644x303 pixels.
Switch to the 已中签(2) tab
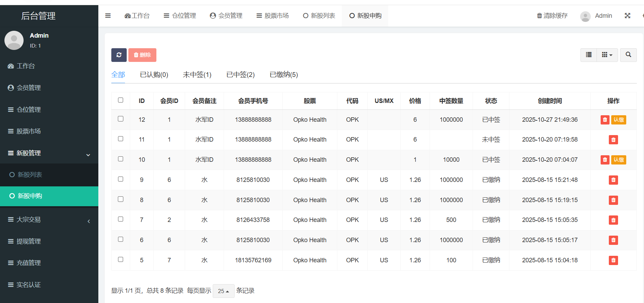coord(240,75)
